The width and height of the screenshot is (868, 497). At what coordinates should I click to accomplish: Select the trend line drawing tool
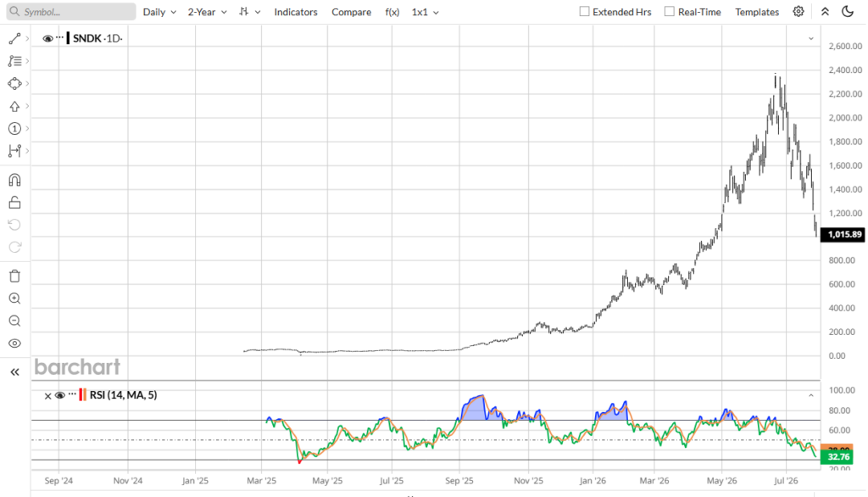click(14, 38)
